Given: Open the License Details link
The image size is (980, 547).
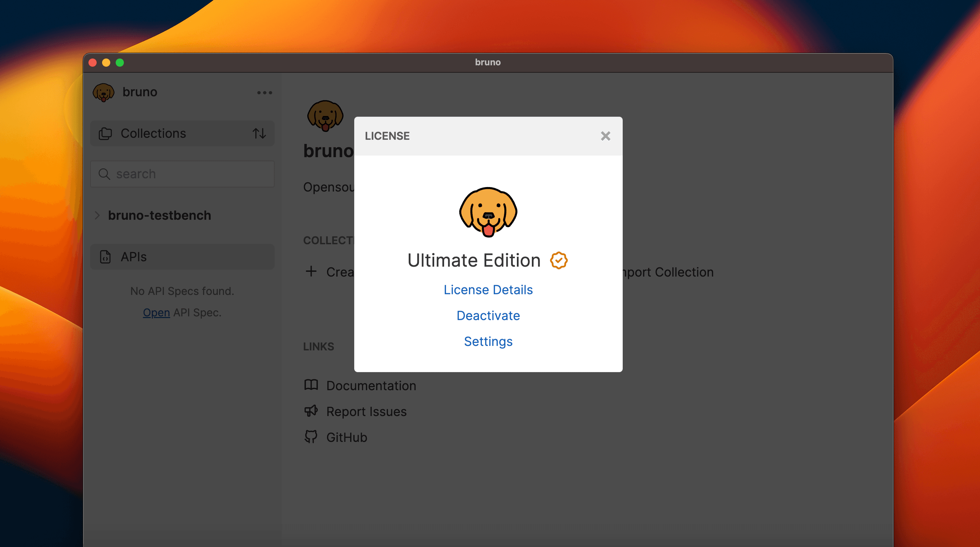Looking at the screenshot, I should (x=488, y=290).
